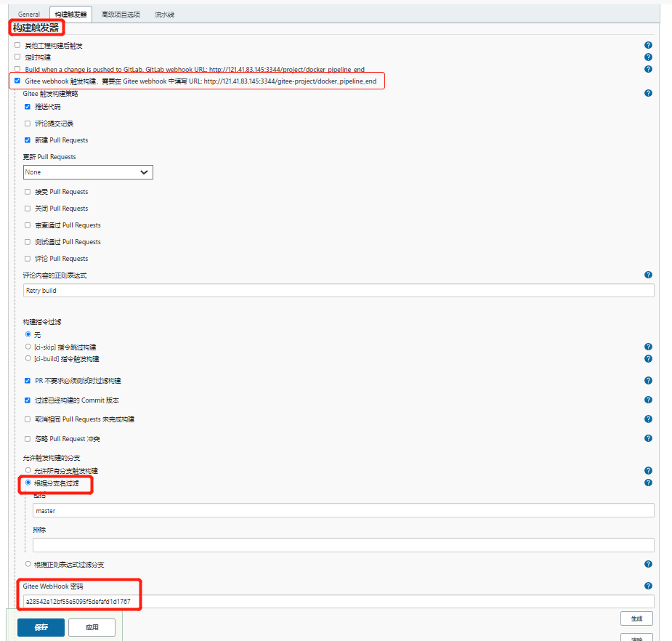The width and height of the screenshot is (672, 641).
Task: Click Gitee WebHook 密码 input field
Action: 339,602
